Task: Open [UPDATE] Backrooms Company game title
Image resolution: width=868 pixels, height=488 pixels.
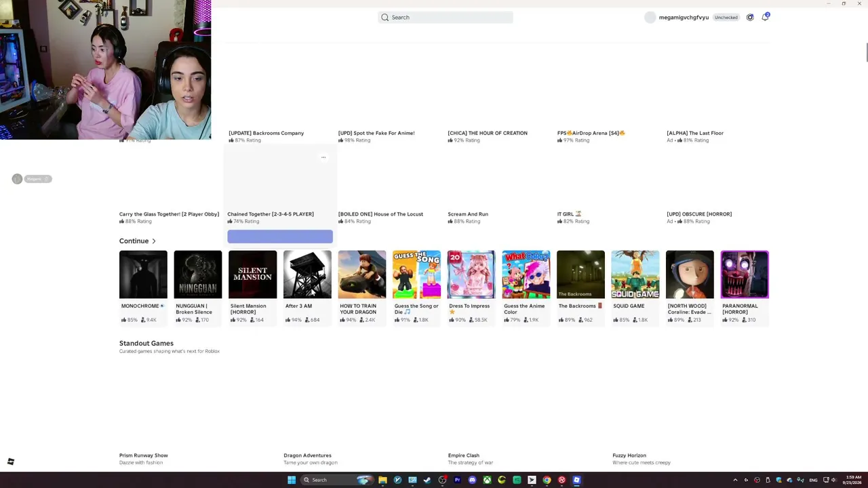Action: click(x=266, y=133)
